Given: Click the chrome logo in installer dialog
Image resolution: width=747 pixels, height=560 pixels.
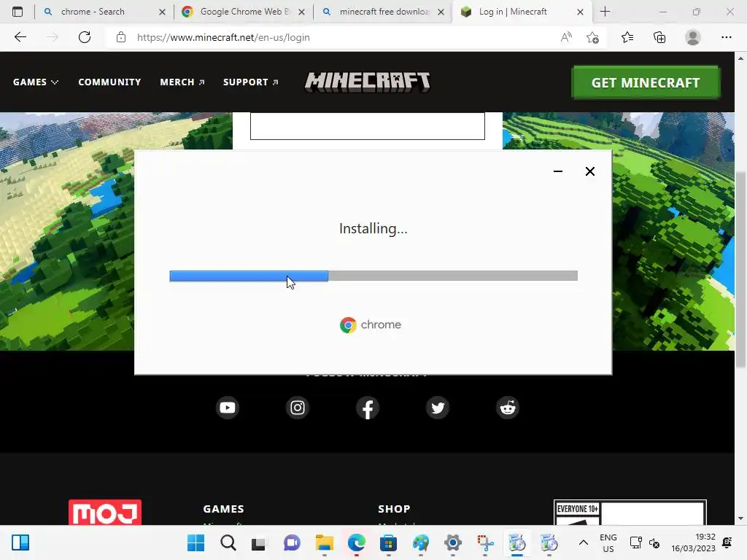Looking at the screenshot, I should pos(370,324).
